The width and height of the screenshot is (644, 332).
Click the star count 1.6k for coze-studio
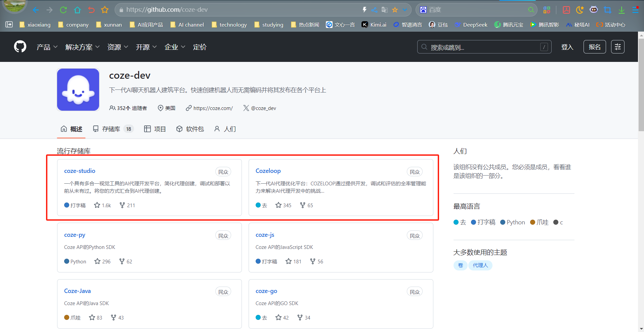102,205
